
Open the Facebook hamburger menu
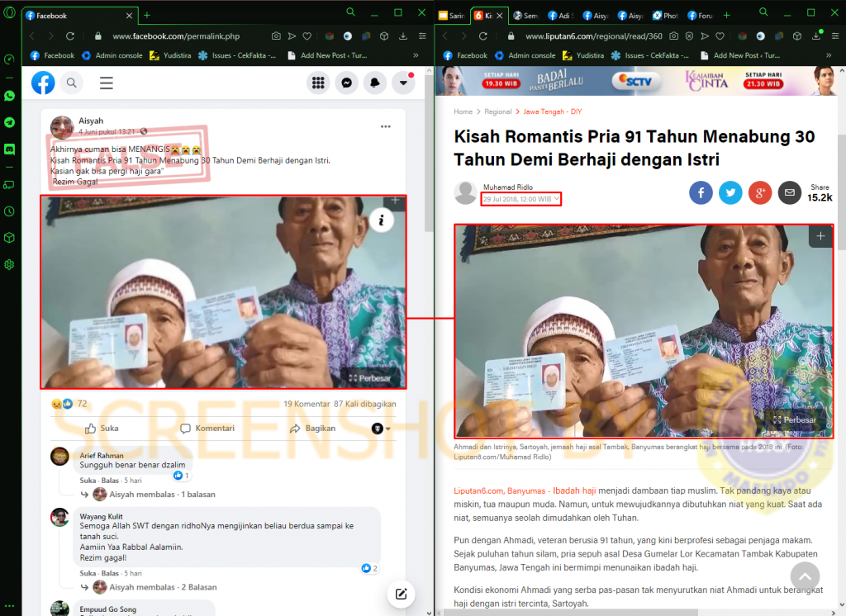click(107, 83)
